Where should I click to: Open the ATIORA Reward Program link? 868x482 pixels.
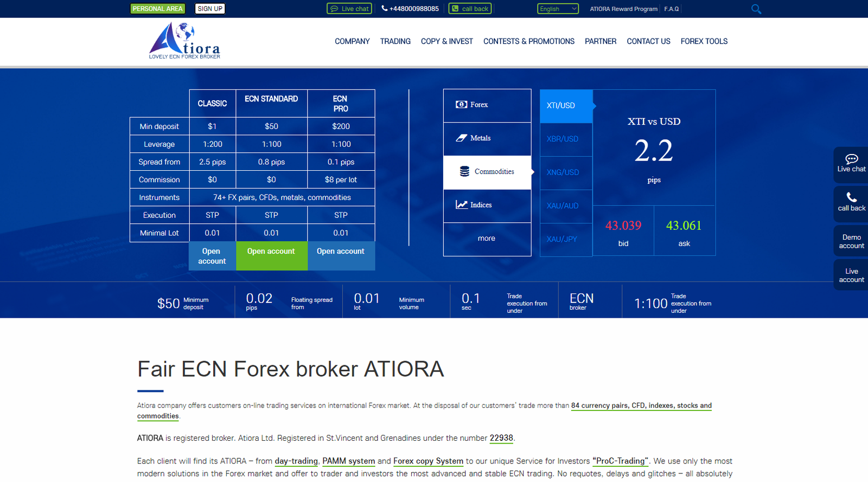point(624,9)
